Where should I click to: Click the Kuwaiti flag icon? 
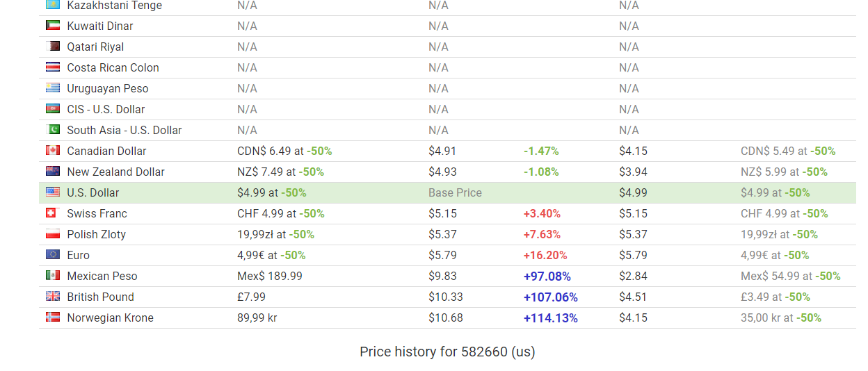pyautogui.click(x=53, y=26)
